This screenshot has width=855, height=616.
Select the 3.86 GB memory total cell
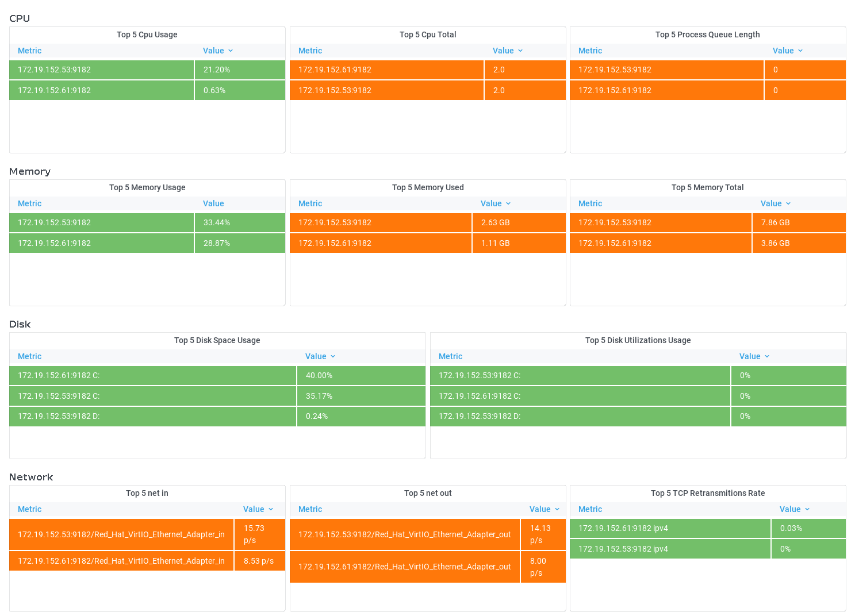coord(799,243)
